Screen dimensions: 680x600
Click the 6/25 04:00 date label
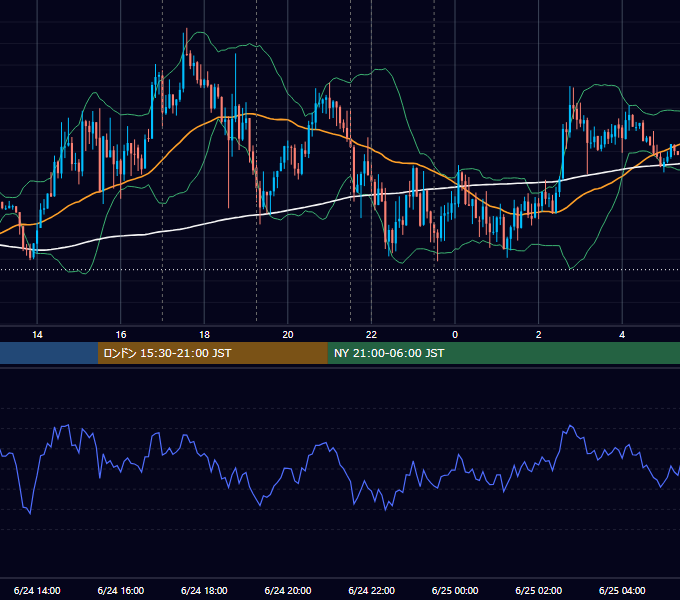click(622, 590)
